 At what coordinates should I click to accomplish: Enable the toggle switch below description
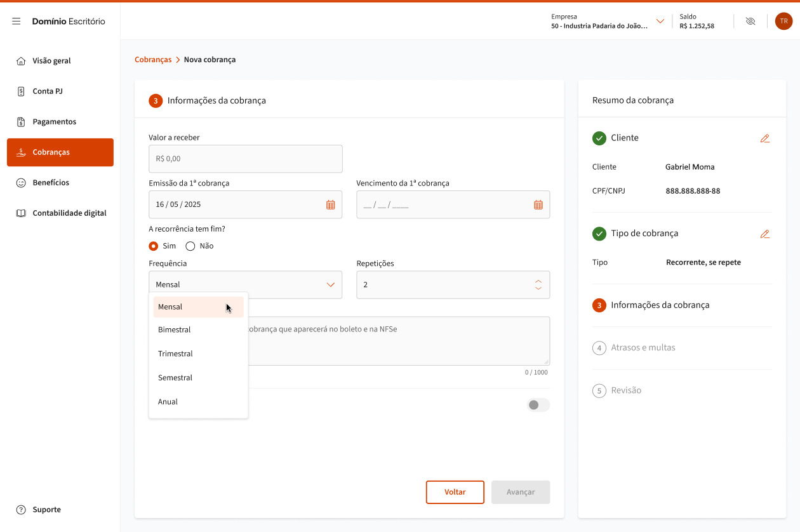[538, 405]
